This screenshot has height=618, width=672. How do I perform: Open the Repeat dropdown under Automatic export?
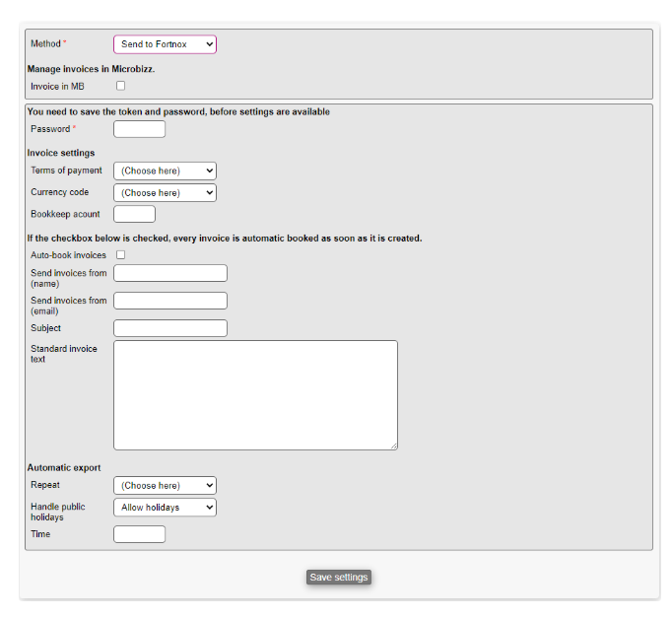(165, 485)
